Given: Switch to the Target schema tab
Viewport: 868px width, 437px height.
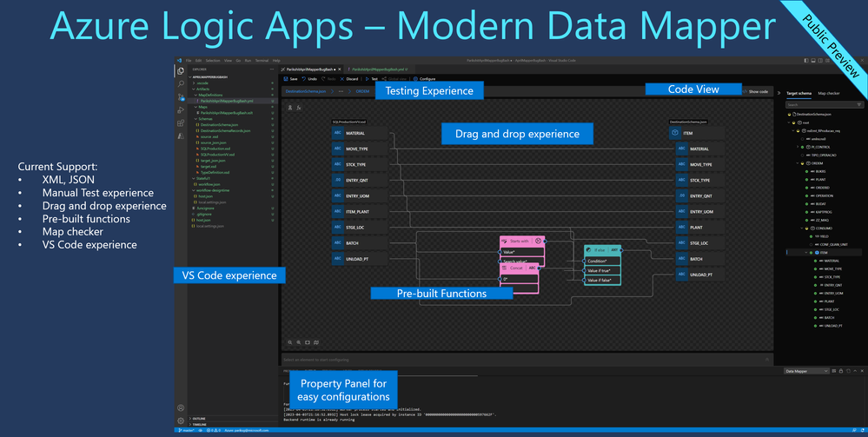Looking at the screenshot, I should point(798,94).
